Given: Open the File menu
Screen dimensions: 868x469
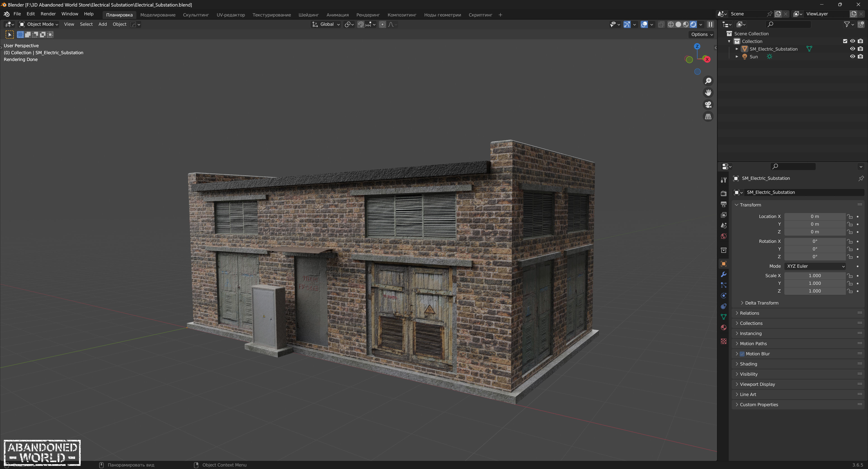Looking at the screenshot, I should coord(17,14).
